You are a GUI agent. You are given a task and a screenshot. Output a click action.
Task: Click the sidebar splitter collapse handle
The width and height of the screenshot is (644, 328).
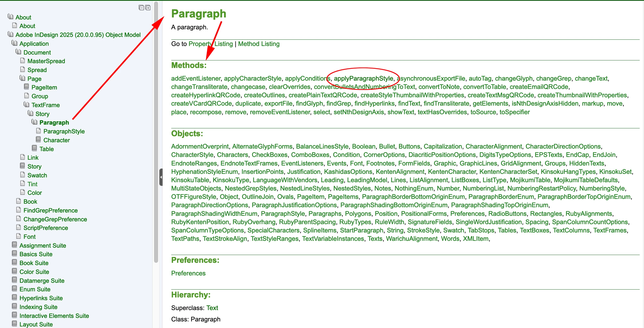pyautogui.click(x=161, y=177)
